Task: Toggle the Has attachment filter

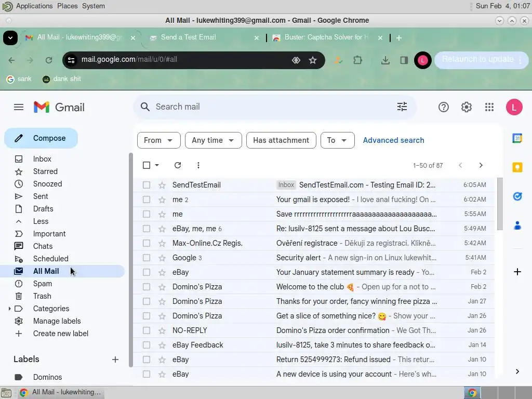Action: click(281, 140)
